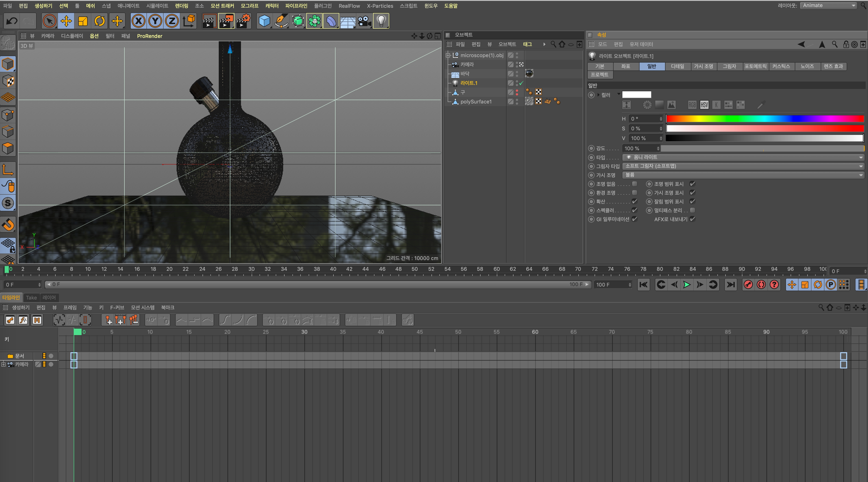Jump to end of animation
The width and height of the screenshot is (868, 482).
(x=731, y=285)
